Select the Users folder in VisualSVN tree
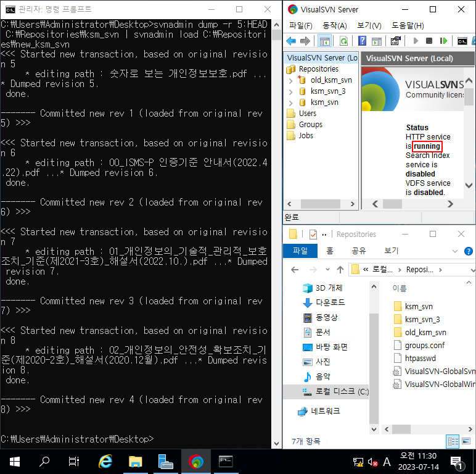Image resolution: width=476 pixels, height=474 pixels. pos(307,114)
